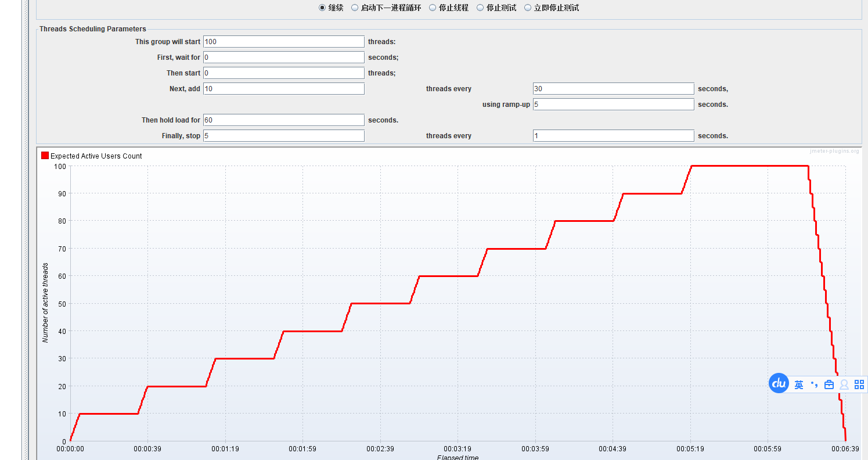
Task: Select the '停止测试' radio option
Action: point(480,8)
